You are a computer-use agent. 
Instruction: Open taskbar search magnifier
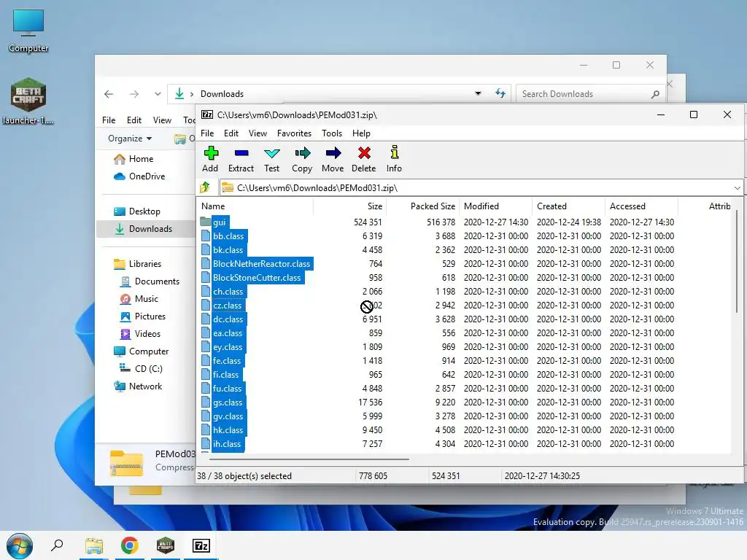tap(57, 545)
